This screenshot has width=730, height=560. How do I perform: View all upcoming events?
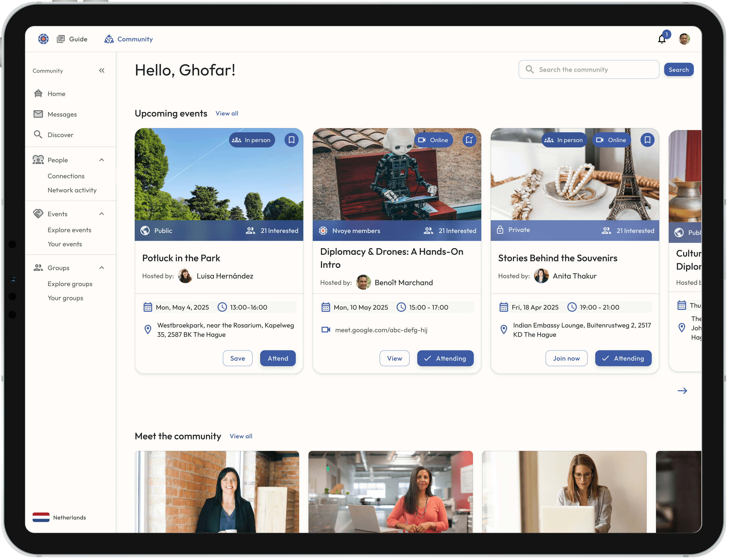226,113
